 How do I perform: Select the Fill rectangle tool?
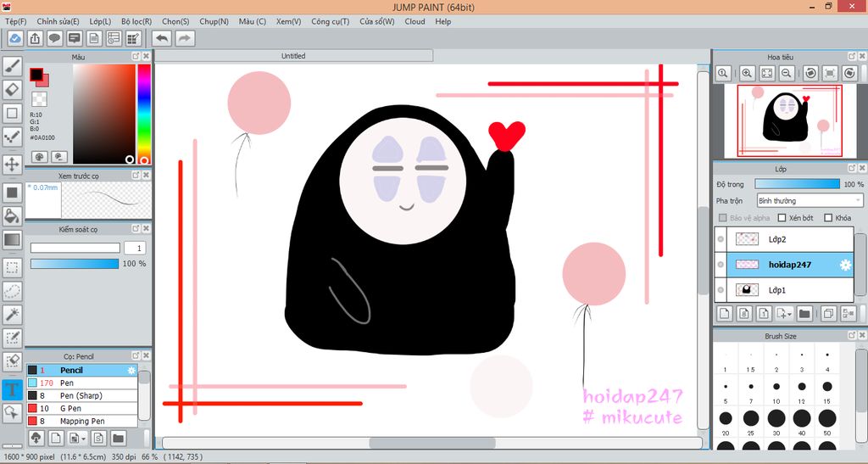click(x=12, y=193)
